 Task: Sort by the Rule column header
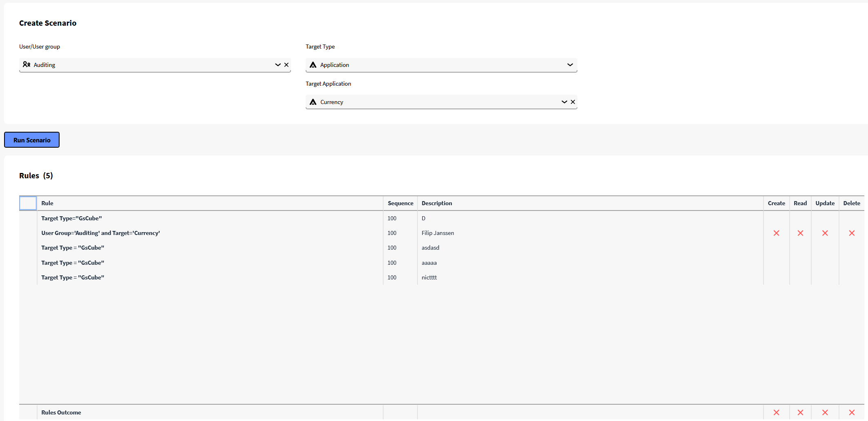(x=47, y=203)
